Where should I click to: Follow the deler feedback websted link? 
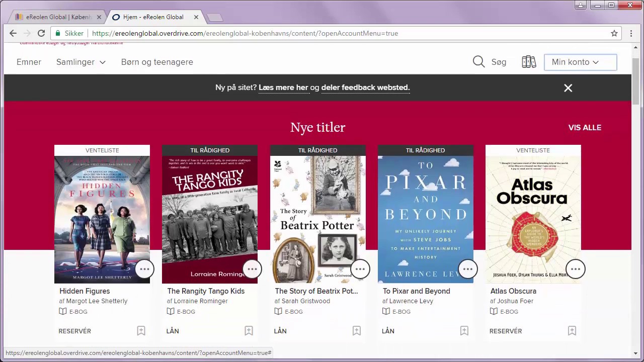(365, 87)
